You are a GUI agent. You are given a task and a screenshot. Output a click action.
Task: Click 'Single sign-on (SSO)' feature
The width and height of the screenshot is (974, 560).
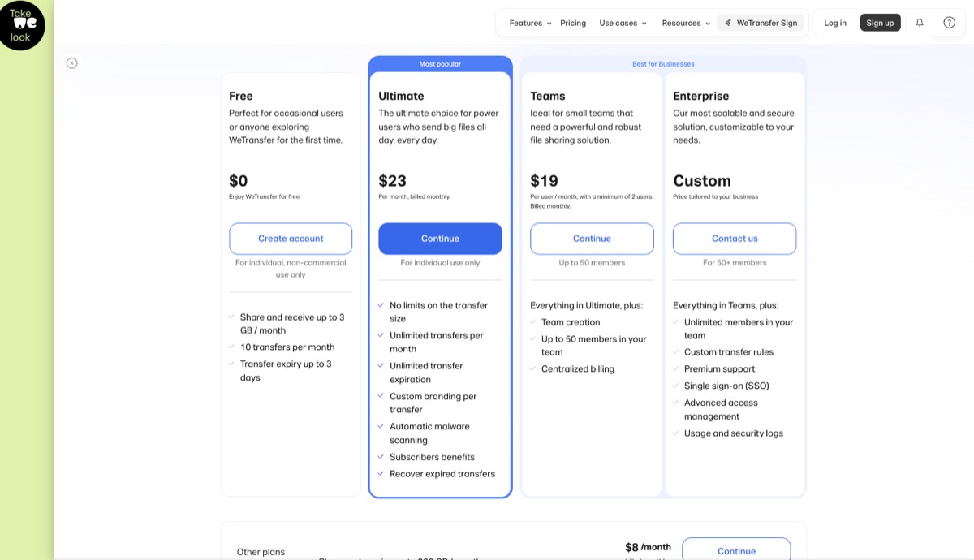(726, 386)
